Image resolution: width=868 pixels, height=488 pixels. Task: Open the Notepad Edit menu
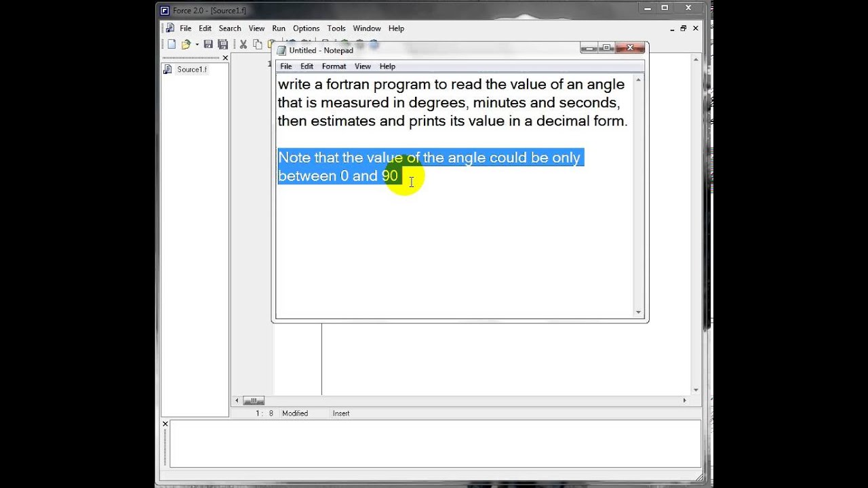pyautogui.click(x=307, y=66)
